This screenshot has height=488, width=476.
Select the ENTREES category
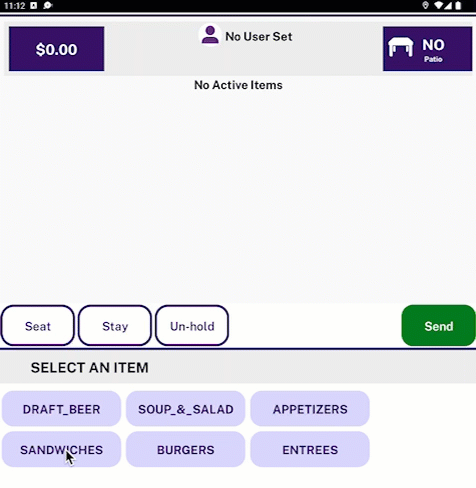click(310, 449)
